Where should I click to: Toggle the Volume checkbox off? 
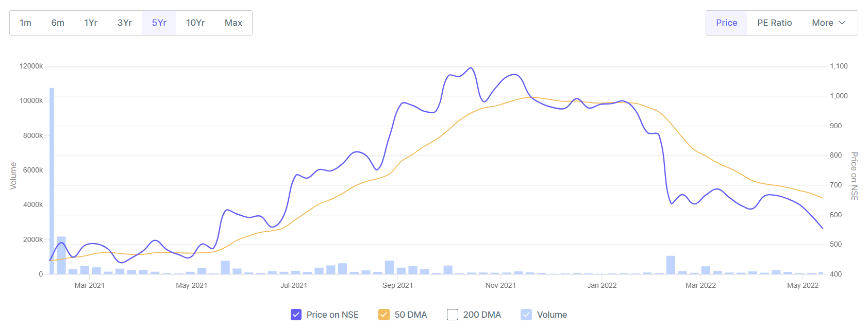tap(526, 315)
